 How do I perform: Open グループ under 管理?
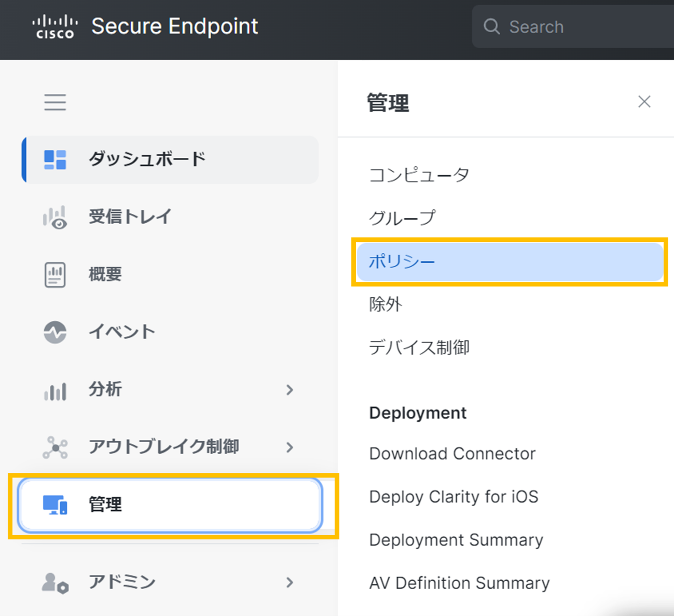click(402, 218)
